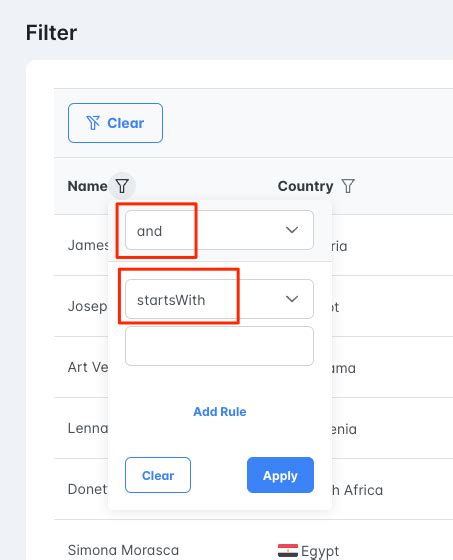Click the Name column filter funnel icon
The height and width of the screenshot is (560, 453).
tap(122, 186)
